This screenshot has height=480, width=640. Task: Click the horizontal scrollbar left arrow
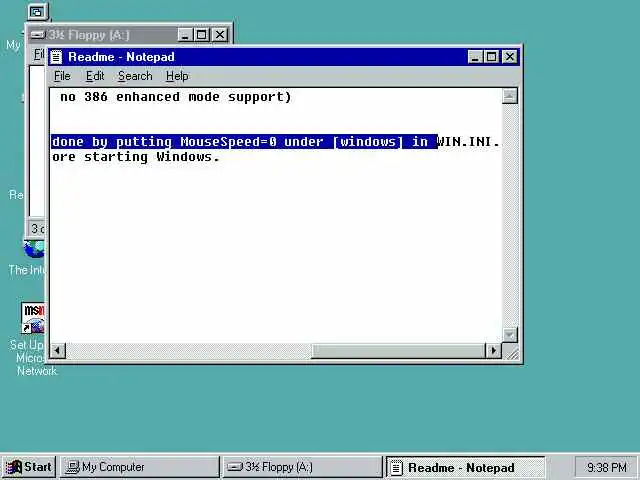click(58, 351)
